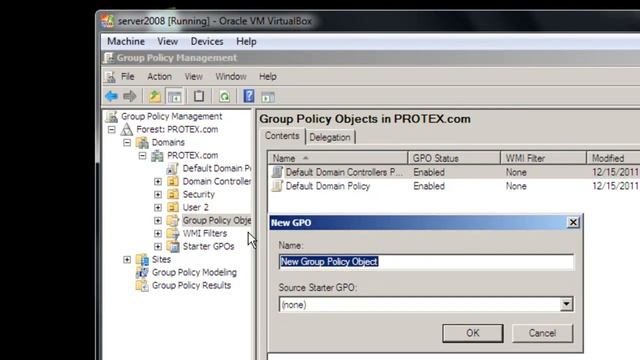Click the Forest triangle icon in tree

pyautogui.click(x=127, y=129)
